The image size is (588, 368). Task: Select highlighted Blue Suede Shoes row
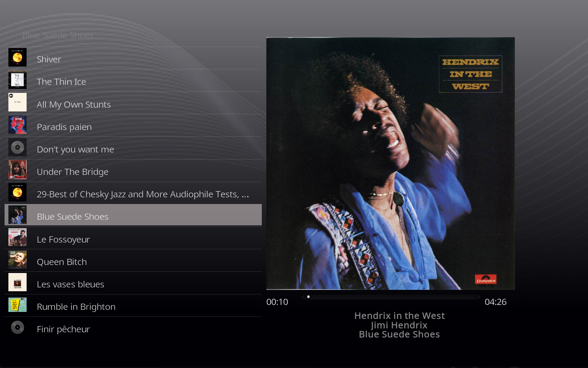coord(133,215)
